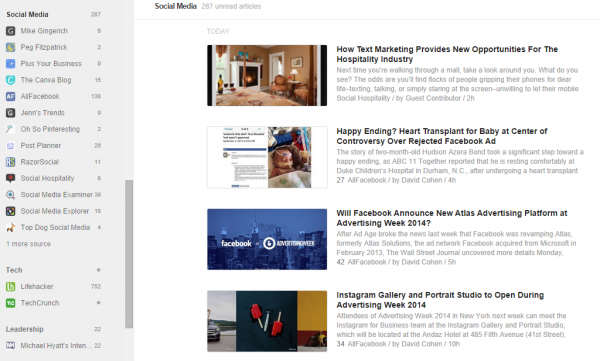The width and height of the screenshot is (600, 361).
Task: Select the RazorSocial feed icon
Action: tap(10, 162)
